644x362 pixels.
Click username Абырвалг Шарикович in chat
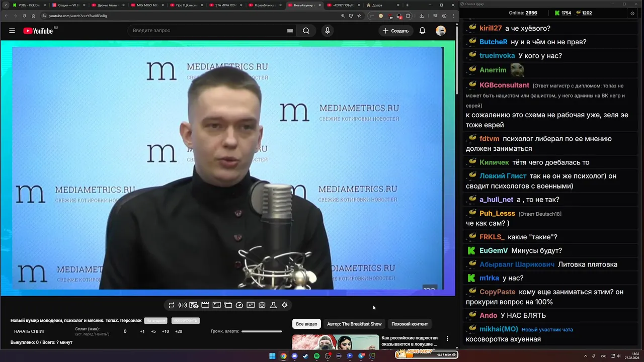point(517,264)
